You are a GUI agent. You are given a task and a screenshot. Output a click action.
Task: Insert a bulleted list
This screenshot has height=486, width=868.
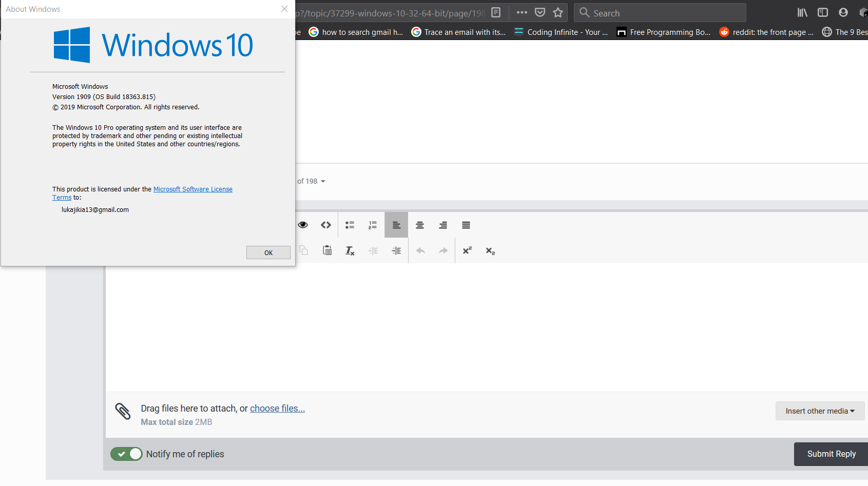tap(350, 225)
